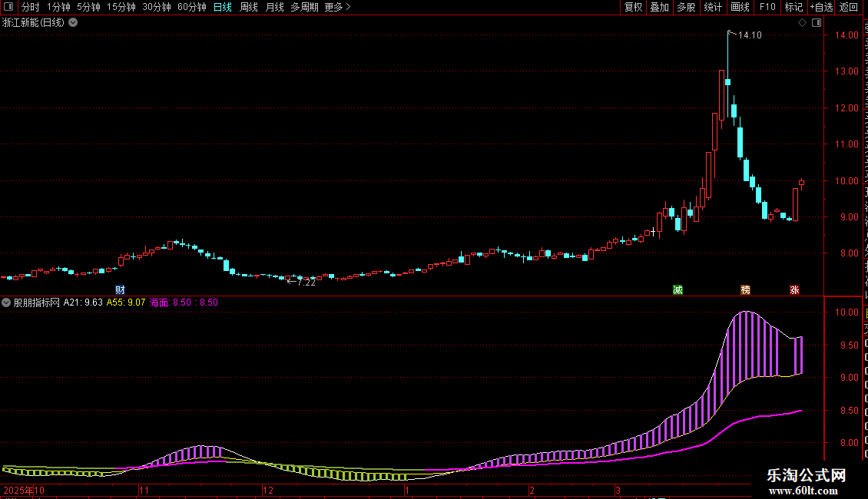The image size is (868, 499).
Task: Open the 多周期 multi-period view
Action: 304,7
